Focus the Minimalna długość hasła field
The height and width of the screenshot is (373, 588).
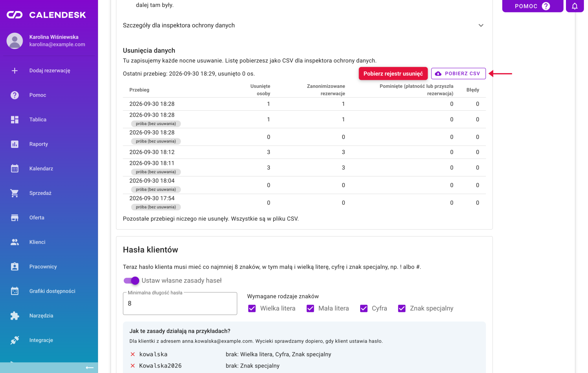180,303
